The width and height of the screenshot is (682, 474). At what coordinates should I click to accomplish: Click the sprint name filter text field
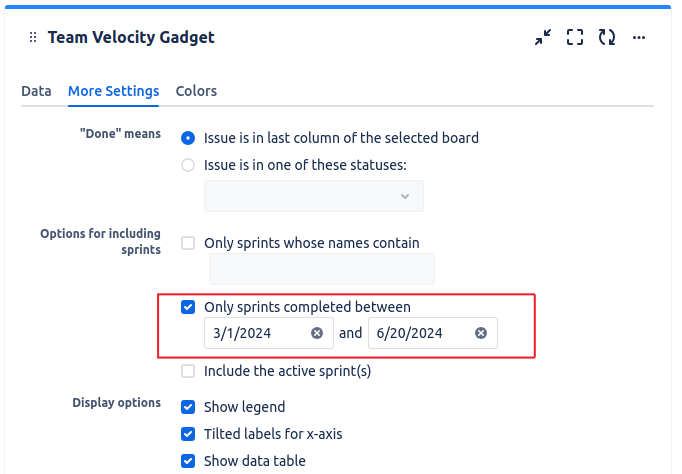[322, 269]
